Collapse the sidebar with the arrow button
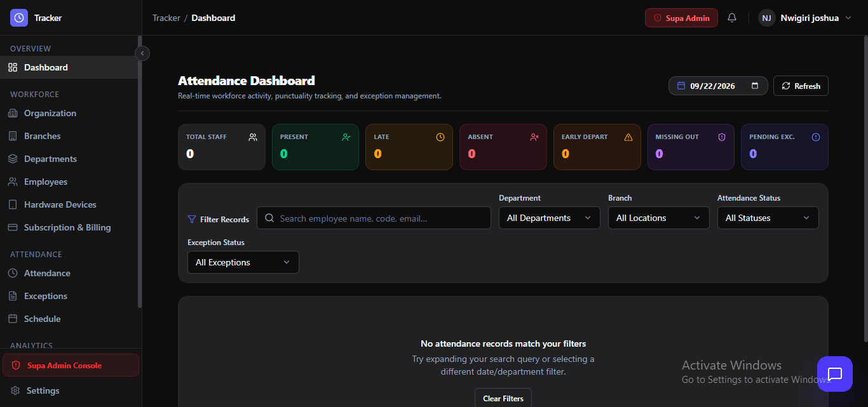Viewport: 868px width, 407px height. tap(142, 53)
